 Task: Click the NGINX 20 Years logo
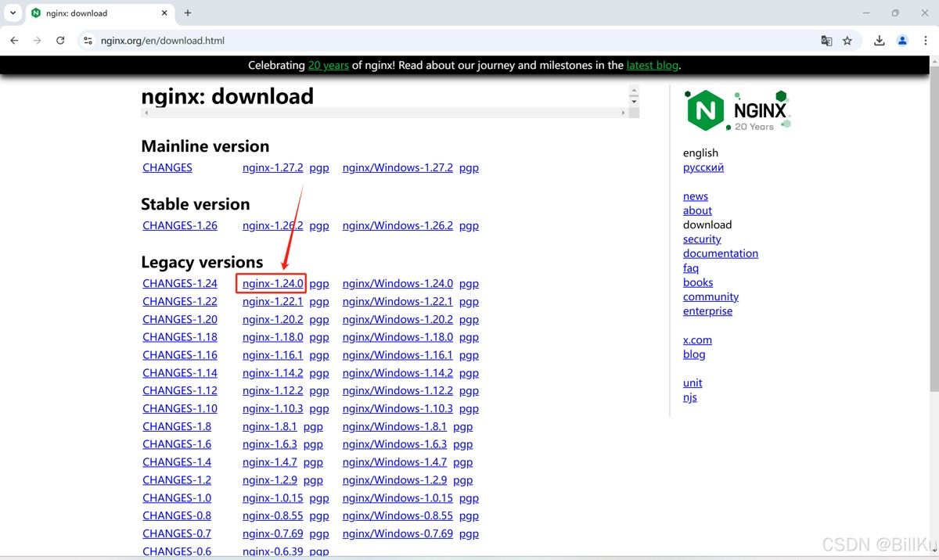[x=738, y=110]
